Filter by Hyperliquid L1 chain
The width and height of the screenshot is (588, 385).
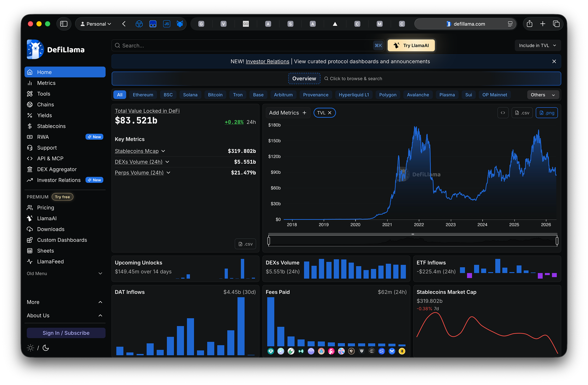[354, 95]
